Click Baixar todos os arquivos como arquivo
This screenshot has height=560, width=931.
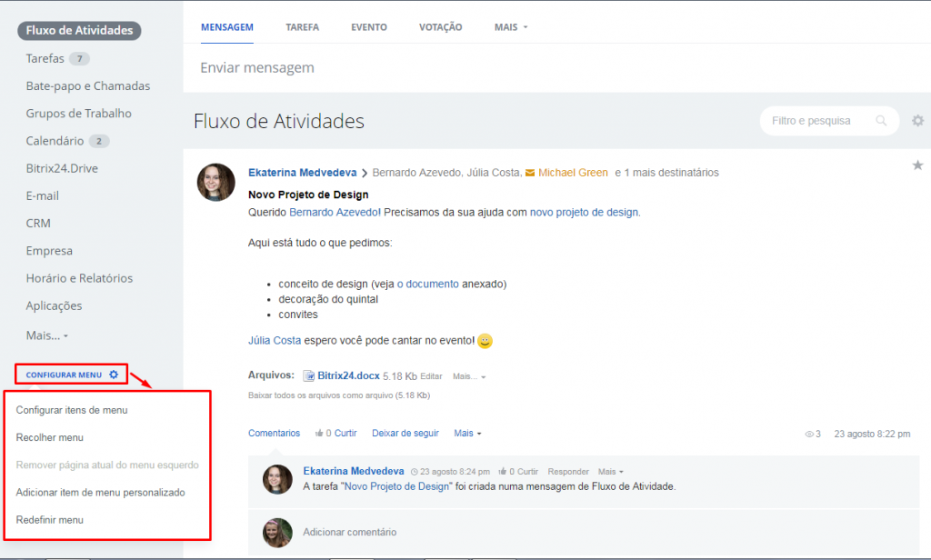pos(339,395)
